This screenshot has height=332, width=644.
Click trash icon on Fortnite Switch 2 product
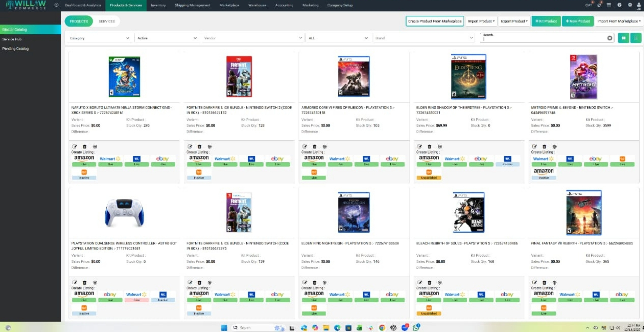pos(199,146)
